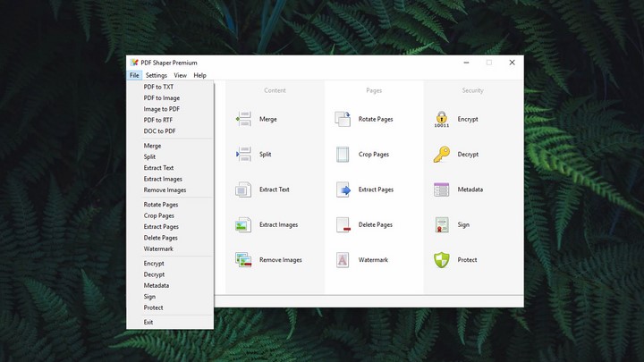
Task: Click the Remove Images icon
Action: pos(243,260)
